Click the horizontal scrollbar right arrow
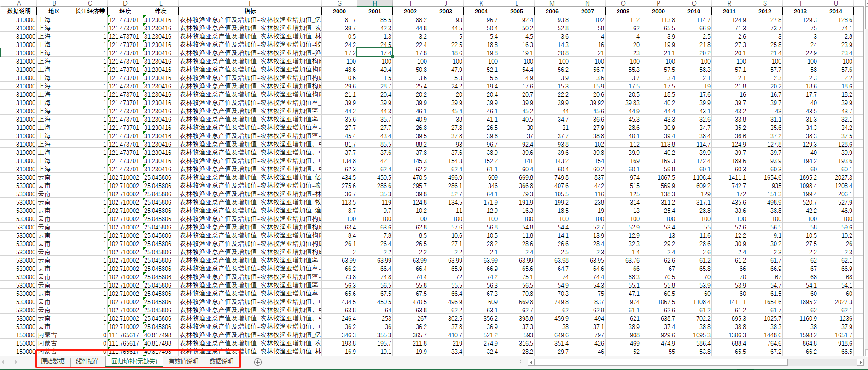The height and width of the screenshot is (370, 868). (x=860, y=362)
